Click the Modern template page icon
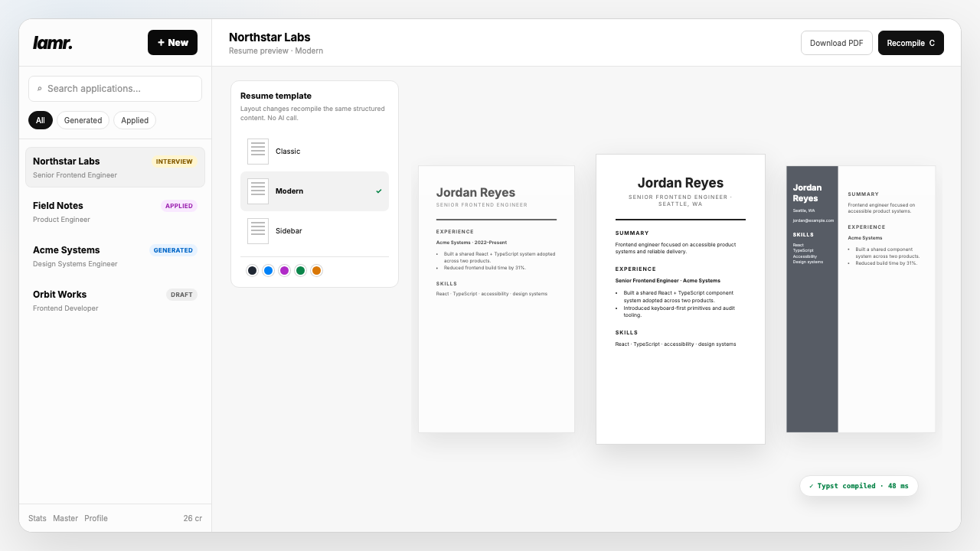 [x=258, y=191]
